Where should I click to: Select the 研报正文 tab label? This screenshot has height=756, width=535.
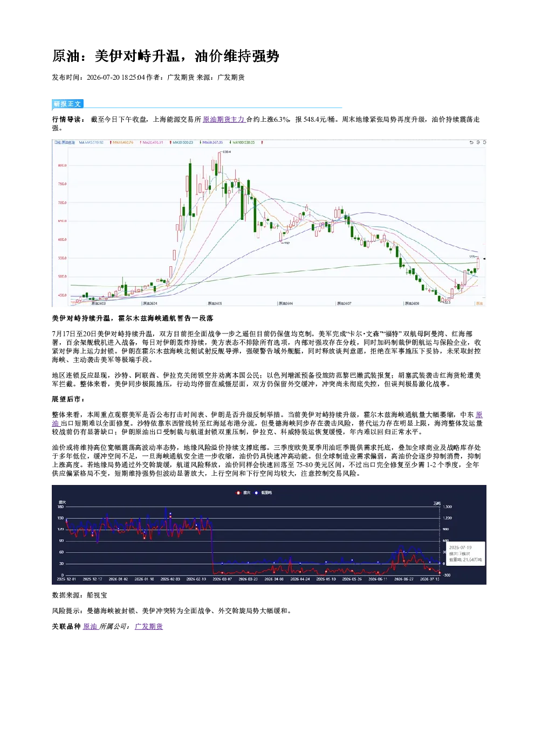(67, 104)
